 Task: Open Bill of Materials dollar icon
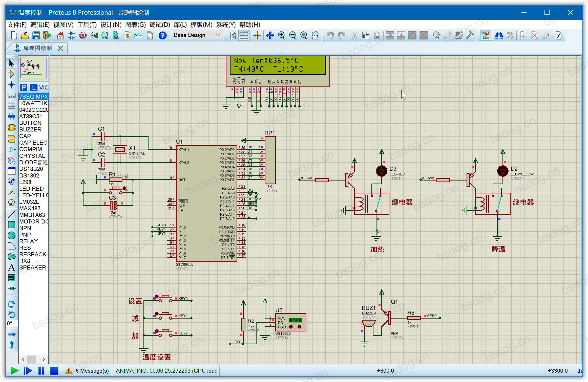(x=128, y=35)
